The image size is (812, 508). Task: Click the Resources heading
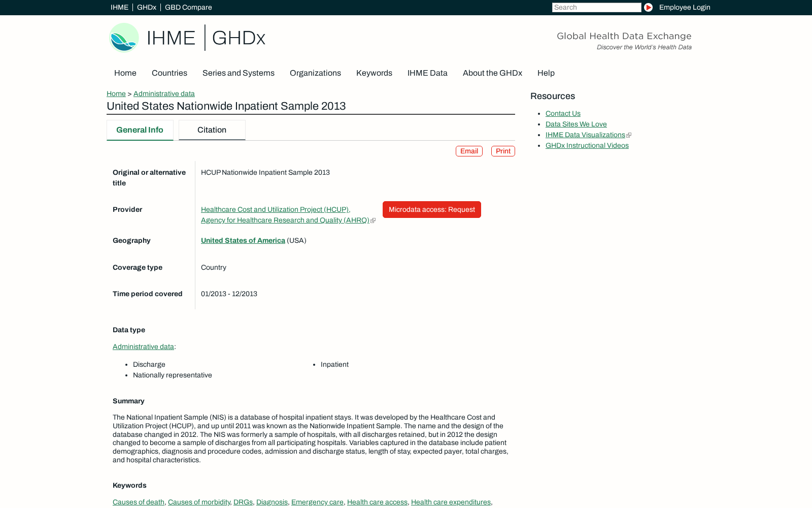553,96
